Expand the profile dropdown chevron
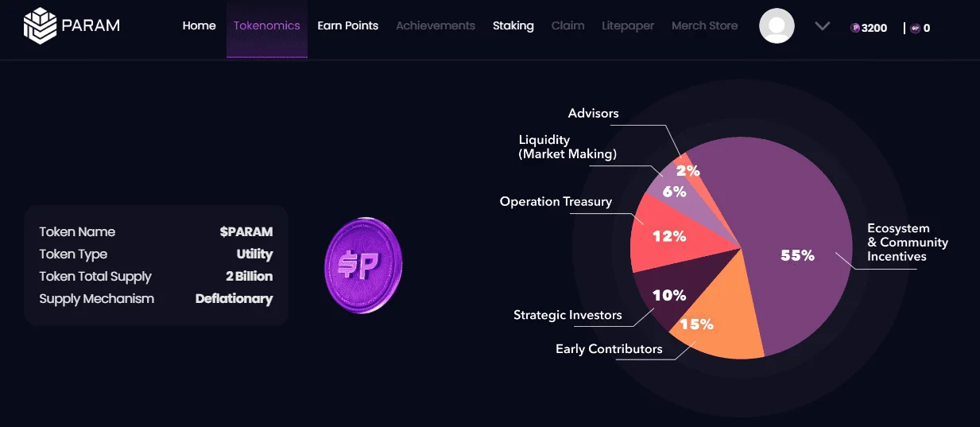This screenshot has width=980, height=427. (823, 26)
